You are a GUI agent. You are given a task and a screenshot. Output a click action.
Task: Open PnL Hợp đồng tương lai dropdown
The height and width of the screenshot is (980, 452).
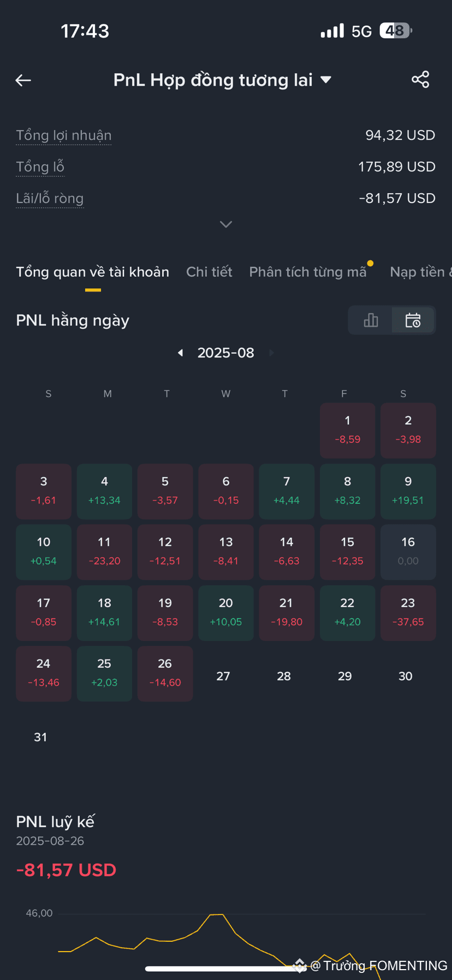point(222,80)
